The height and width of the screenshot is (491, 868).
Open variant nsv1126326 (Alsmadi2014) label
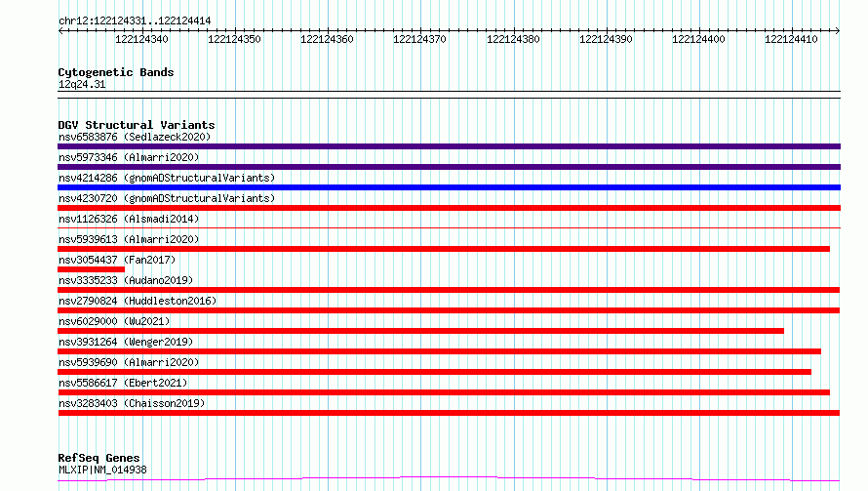tap(129, 219)
